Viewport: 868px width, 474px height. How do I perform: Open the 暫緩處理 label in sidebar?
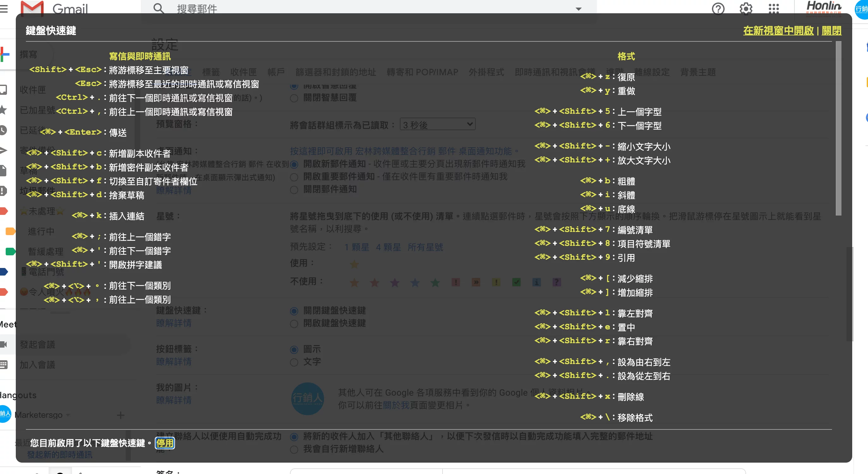45,252
